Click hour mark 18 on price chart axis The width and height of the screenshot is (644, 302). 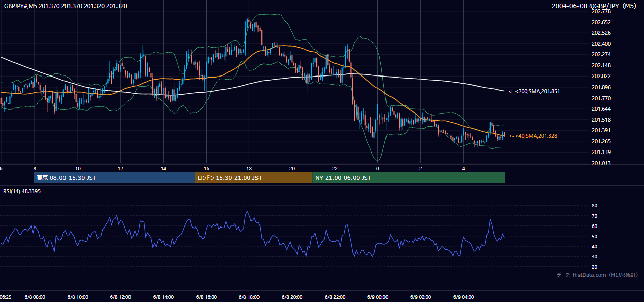(249, 168)
